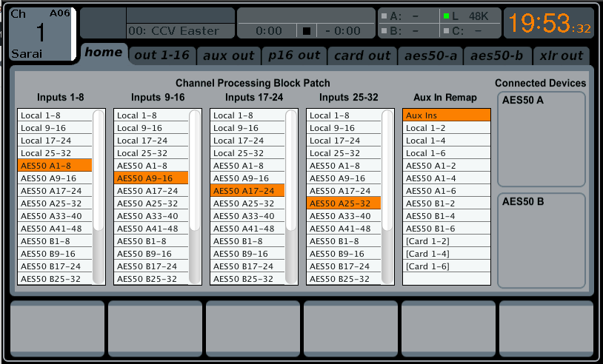This screenshot has height=364, width=603.
Task: Click the Inputs 25-32 list scrollbar
Action: pyautogui.click(x=387, y=196)
